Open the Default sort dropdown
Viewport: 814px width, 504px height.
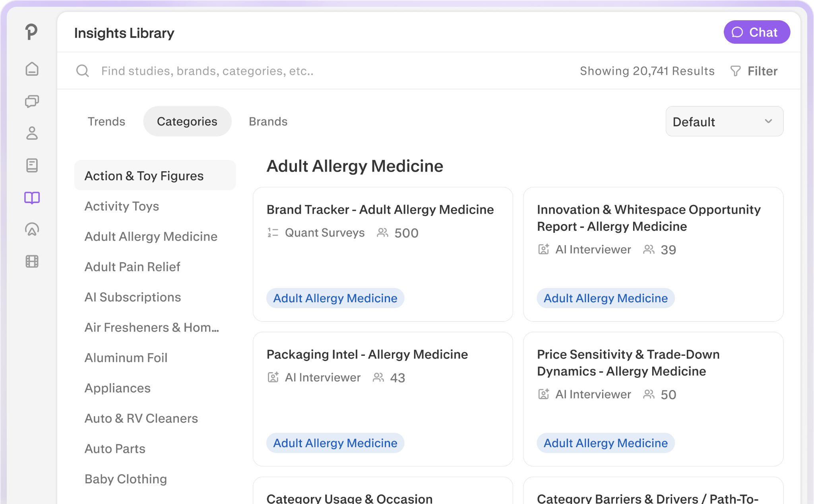(724, 122)
